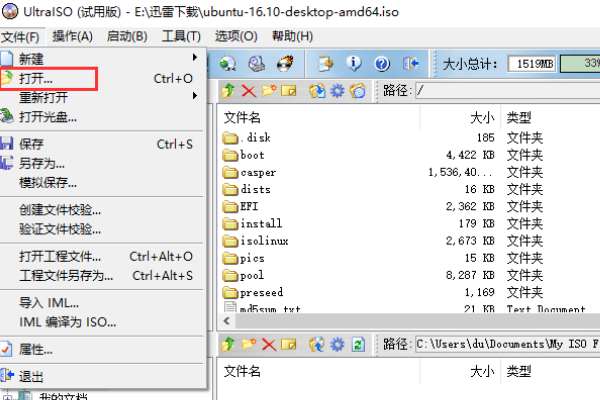Click blue gear icon in local pane toolbar
600x400 pixels.
[x=337, y=344]
